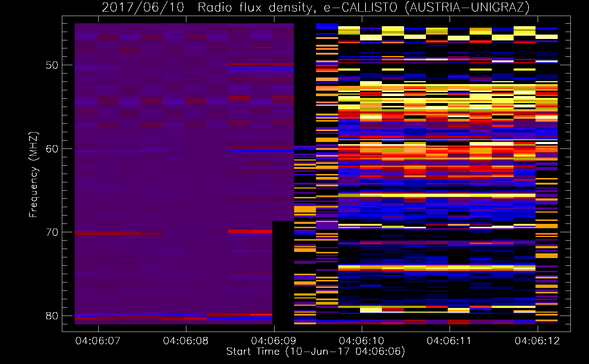Click the '04:06:08' time tick label

tap(186, 341)
